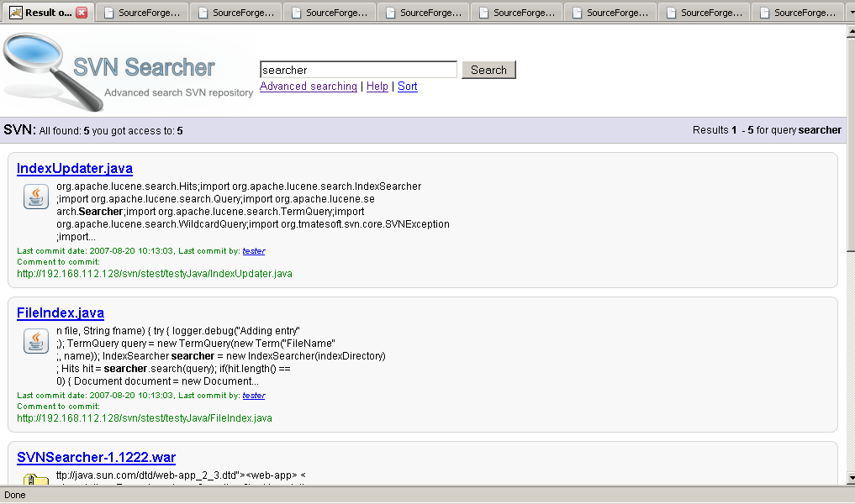Click tester author link under IndexUpdater.java
The width and height of the screenshot is (855, 504).
[x=253, y=251]
